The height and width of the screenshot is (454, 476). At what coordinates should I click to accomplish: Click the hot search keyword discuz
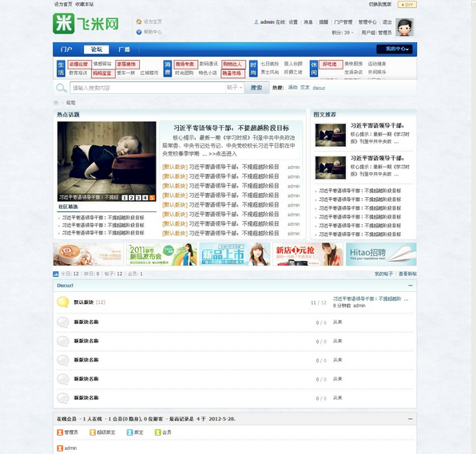point(319,88)
